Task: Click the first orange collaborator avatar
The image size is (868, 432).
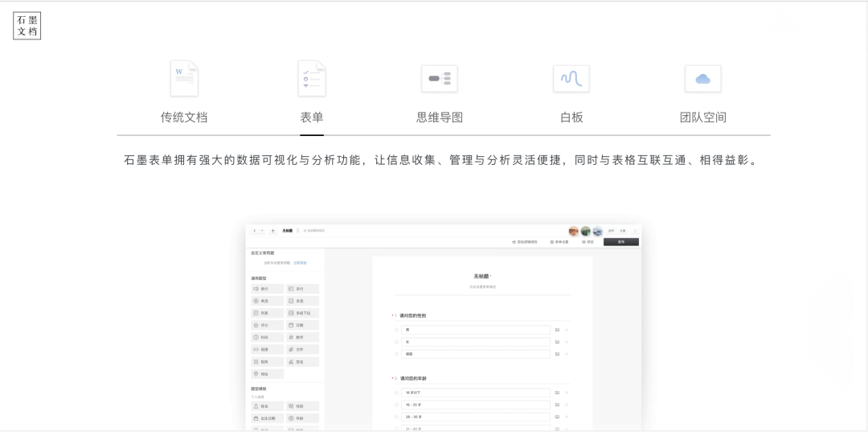Action: (574, 231)
